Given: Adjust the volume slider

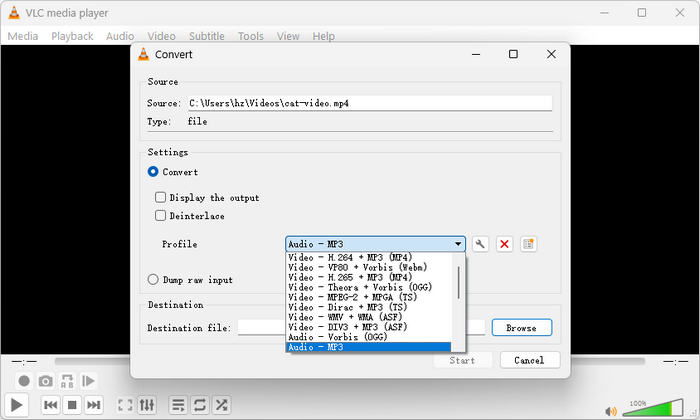Looking at the screenshot, I should [x=652, y=408].
